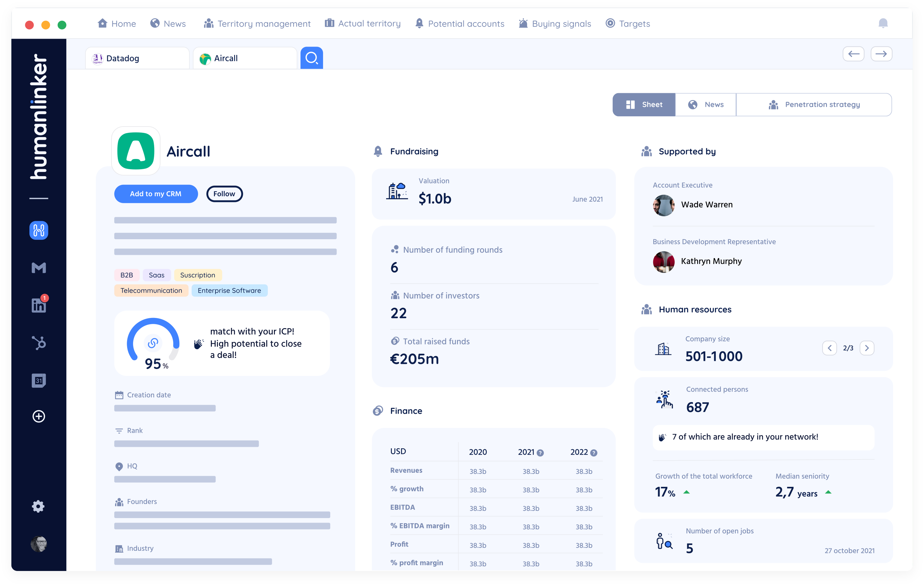The image size is (924, 586).
Task: Enable Follow for Aircall
Action: [224, 194]
